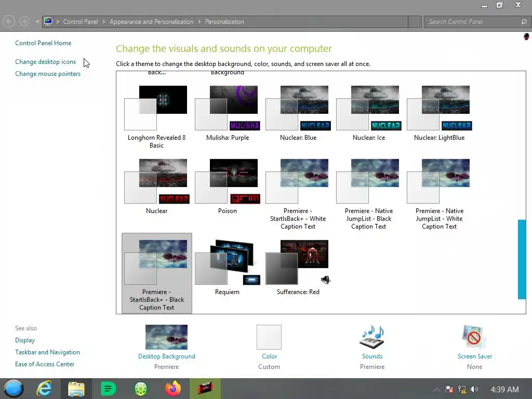532x399 pixels.
Task: Select the Nuclear: LightBlue theme
Action: (440, 112)
